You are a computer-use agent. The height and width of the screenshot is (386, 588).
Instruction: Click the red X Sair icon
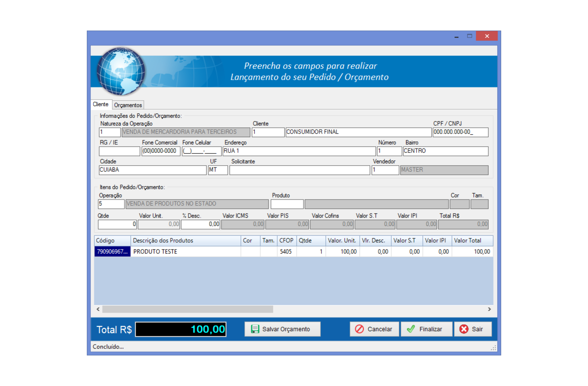pyautogui.click(x=464, y=329)
